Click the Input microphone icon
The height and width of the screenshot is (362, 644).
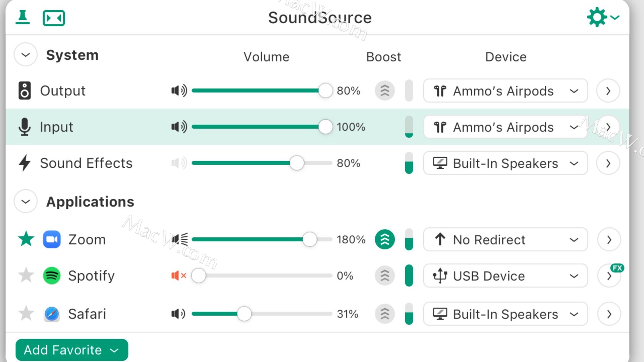pyautogui.click(x=24, y=127)
